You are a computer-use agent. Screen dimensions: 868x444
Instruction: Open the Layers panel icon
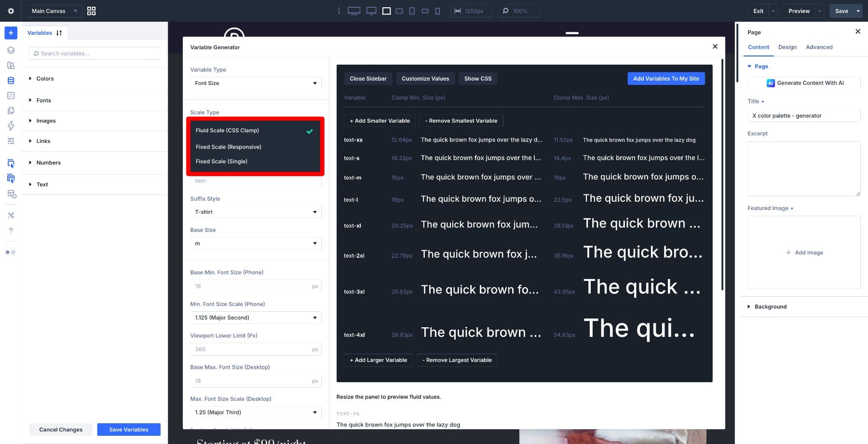pos(11,50)
